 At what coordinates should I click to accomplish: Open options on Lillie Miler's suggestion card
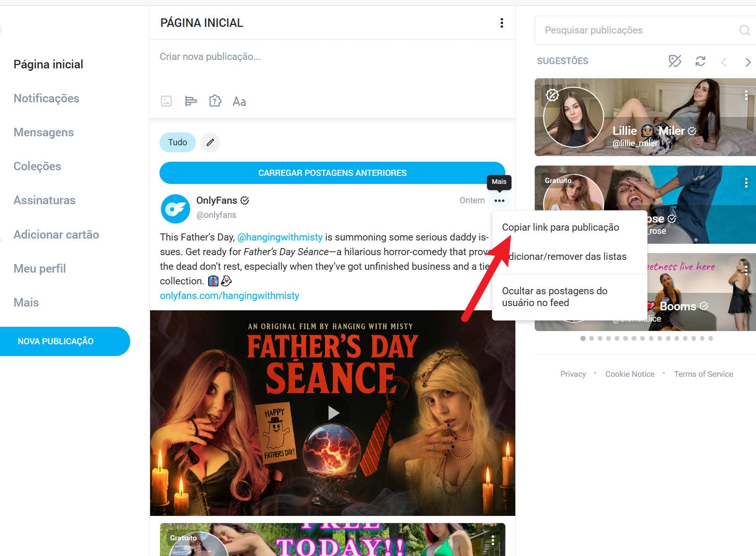746,95
